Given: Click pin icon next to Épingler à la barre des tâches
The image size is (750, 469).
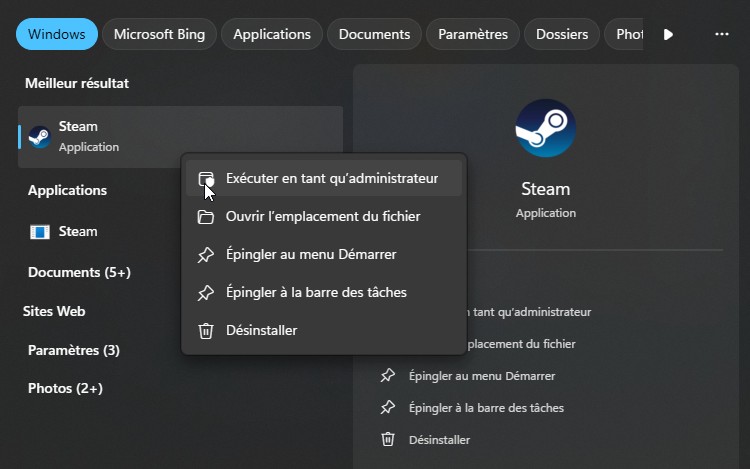Looking at the screenshot, I should (206, 293).
